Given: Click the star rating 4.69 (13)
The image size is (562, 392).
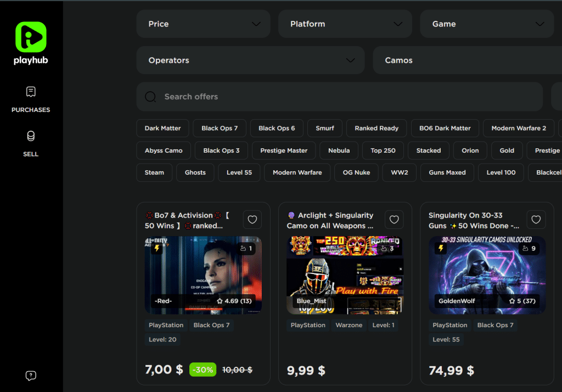Looking at the screenshot, I should 234,301.
